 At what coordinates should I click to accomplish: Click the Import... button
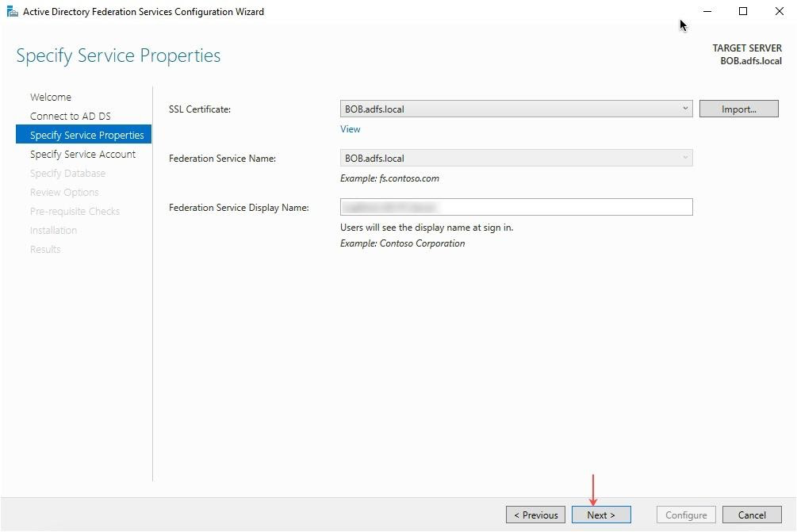tap(738, 109)
